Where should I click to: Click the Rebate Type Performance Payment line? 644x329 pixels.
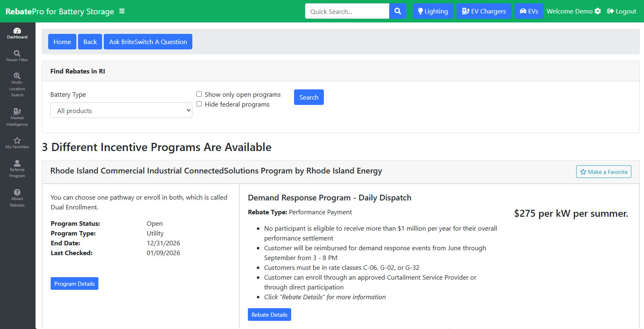click(300, 212)
